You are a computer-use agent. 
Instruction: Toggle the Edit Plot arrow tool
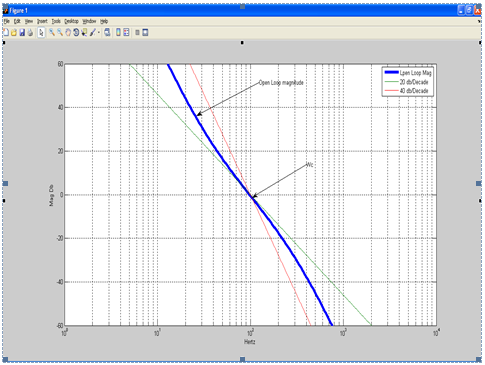coord(41,32)
